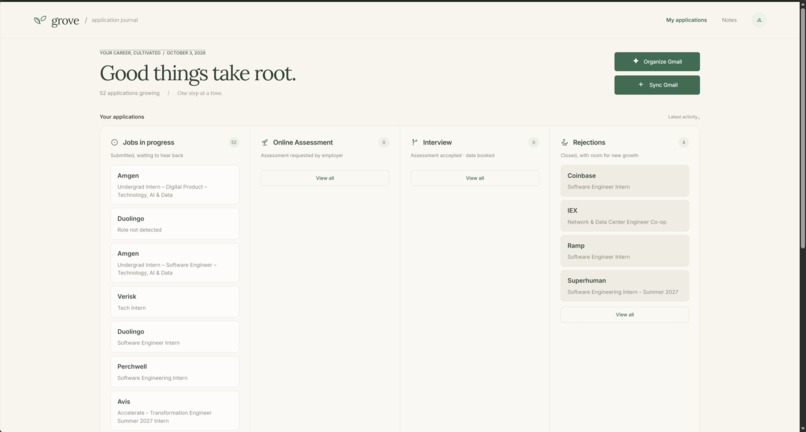
Task: Click the Online Assessment count badge
Action: [383, 142]
